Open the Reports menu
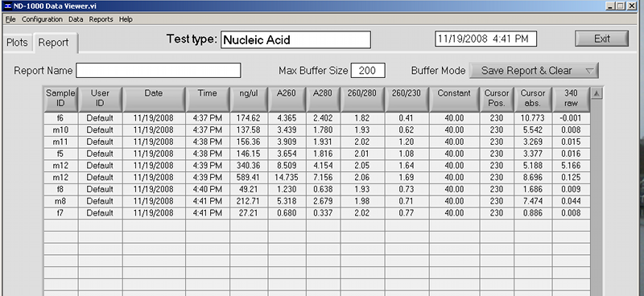Screen dimensions: 644x296 click(101, 19)
